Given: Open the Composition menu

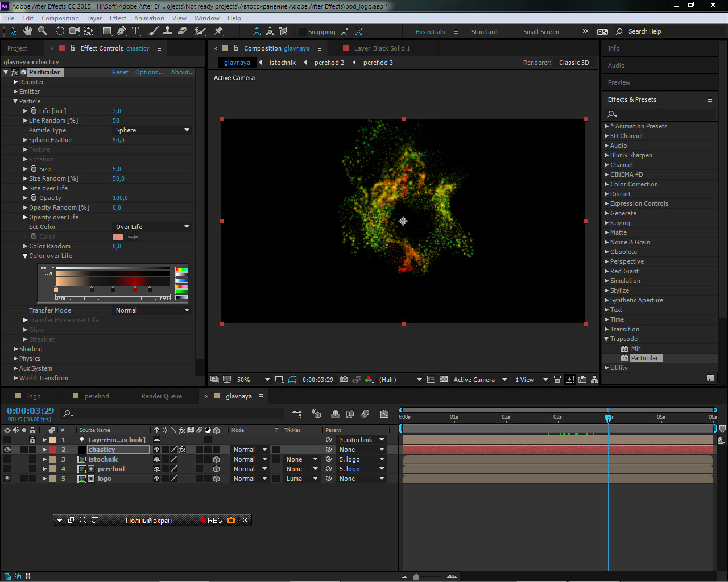Looking at the screenshot, I should pyautogui.click(x=60, y=18).
